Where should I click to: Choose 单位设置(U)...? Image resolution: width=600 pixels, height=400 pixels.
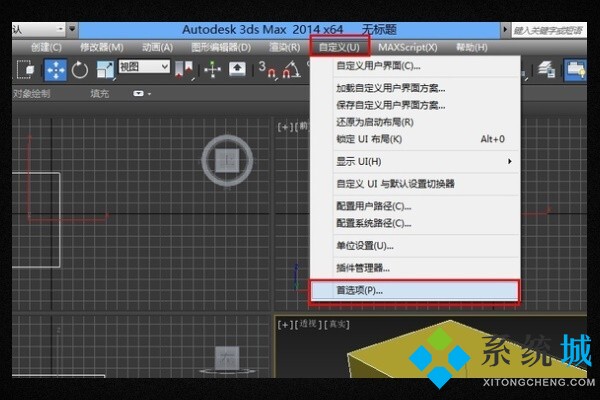(x=415, y=246)
